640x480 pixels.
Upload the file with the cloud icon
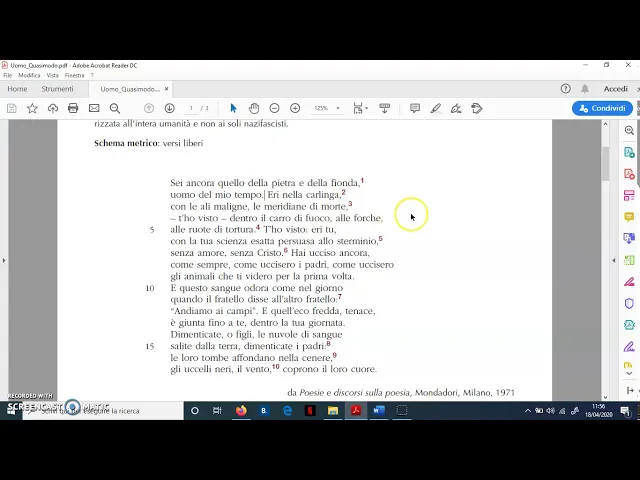tap(53, 108)
